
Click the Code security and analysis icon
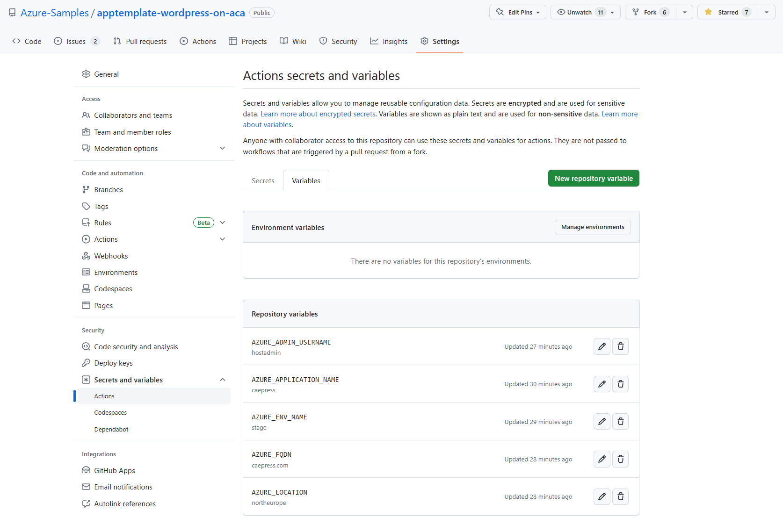point(86,346)
